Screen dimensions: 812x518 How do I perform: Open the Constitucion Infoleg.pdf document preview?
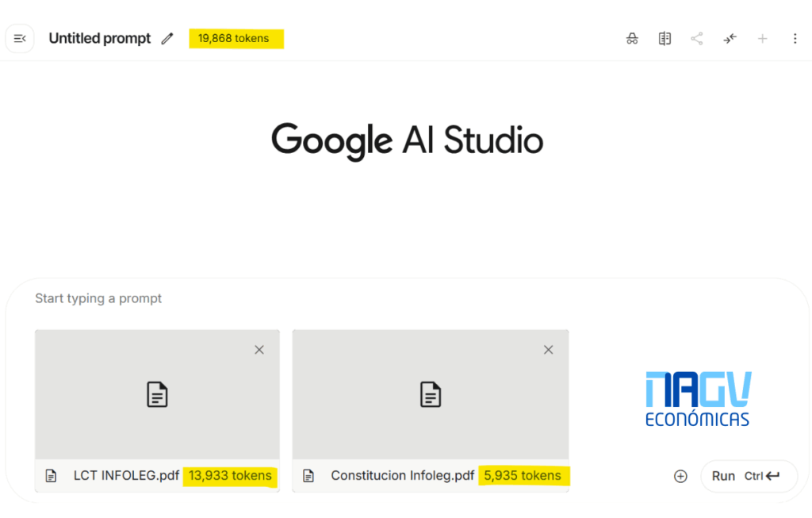pyautogui.click(x=430, y=394)
